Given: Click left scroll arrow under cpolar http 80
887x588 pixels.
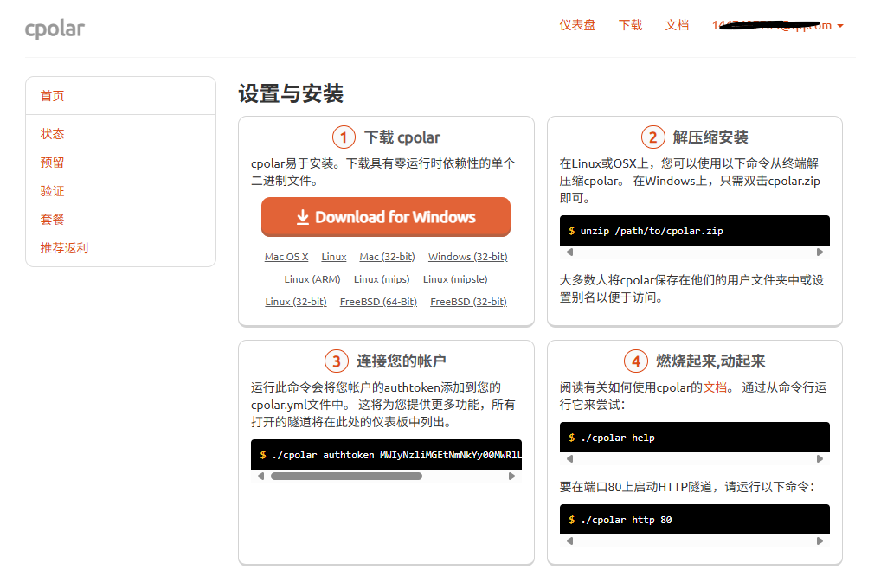Looking at the screenshot, I should point(569,541).
